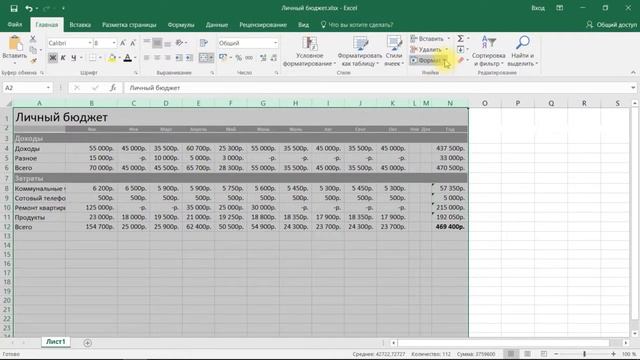The image size is (640, 360).
Task: Switch to the Разметка страницы tab
Action: pyautogui.click(x=129, y=25)
